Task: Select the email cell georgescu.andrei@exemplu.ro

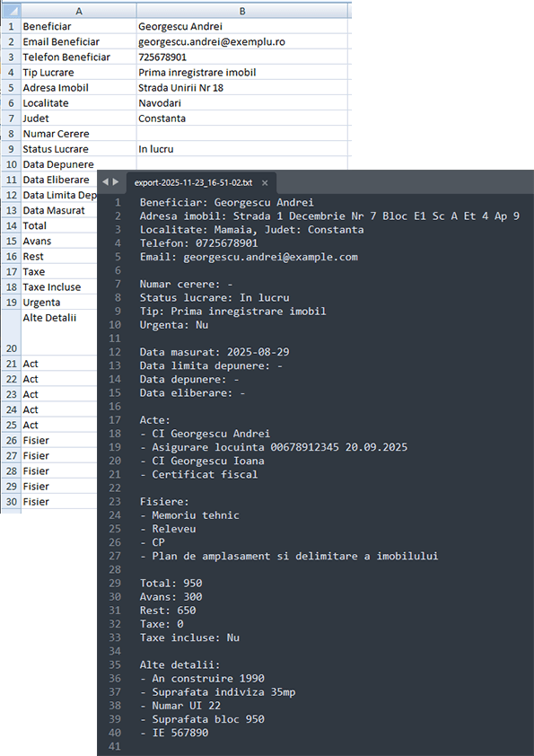Action: pos(242,41)
